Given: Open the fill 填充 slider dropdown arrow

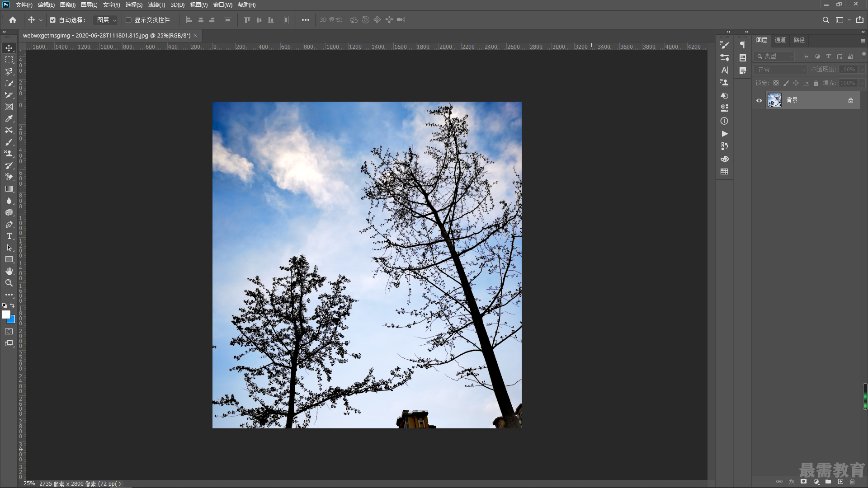Looking at the screenshot, I should tap(862, 83).
